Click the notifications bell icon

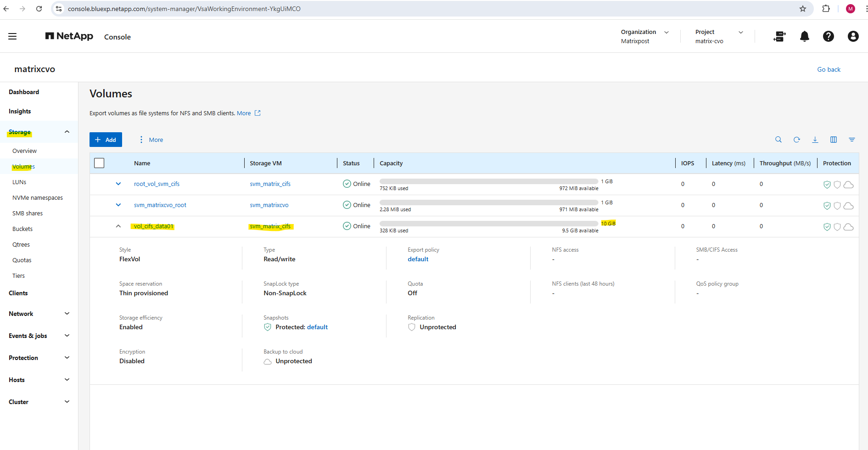coord(804,36)
